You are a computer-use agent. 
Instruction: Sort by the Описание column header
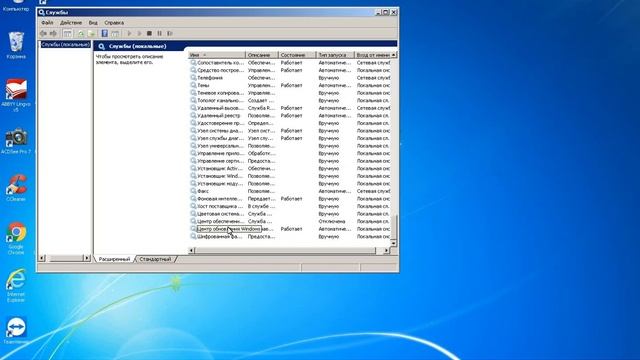pos(262,55)
